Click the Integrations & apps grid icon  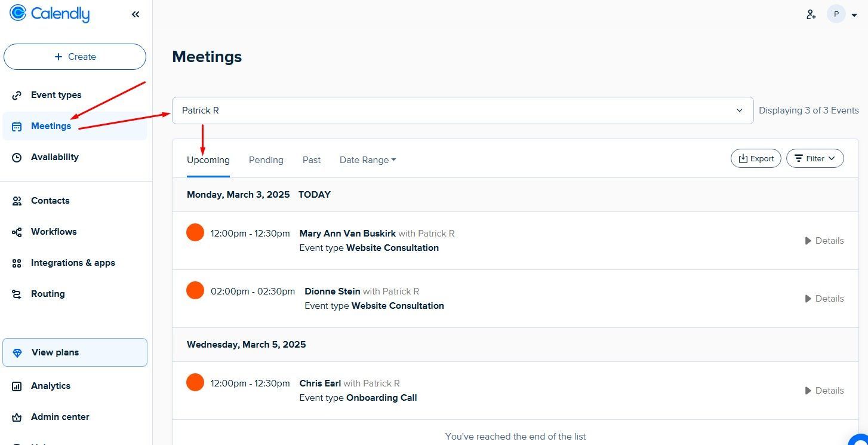click(x=17, y=263)
